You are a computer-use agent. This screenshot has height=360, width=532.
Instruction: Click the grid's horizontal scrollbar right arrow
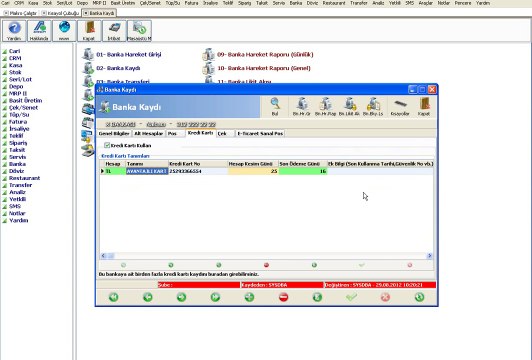430,255
